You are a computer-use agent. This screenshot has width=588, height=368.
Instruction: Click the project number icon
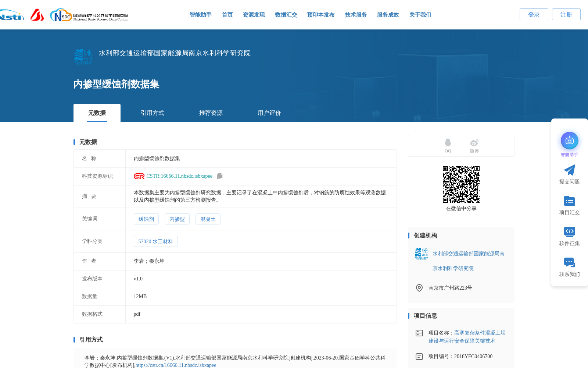(419, 357)
